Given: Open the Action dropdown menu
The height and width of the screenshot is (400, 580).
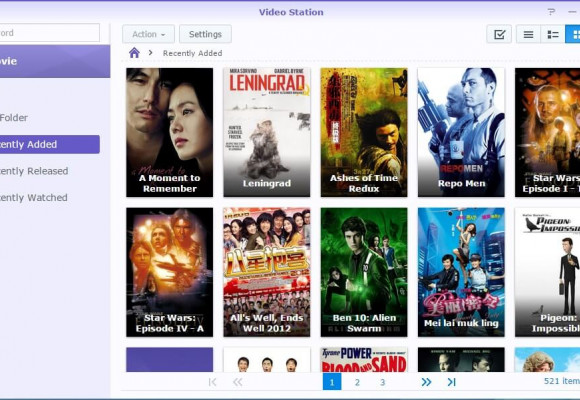Looking at the screenshot, I should point(148,34).
